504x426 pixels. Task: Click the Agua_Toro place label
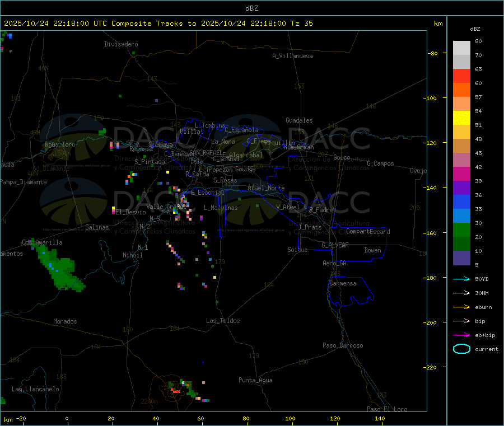(x=60, y=144)
